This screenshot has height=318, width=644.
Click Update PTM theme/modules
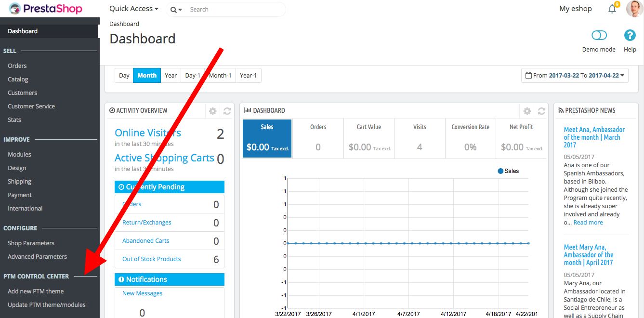click(x=47, y=305)
